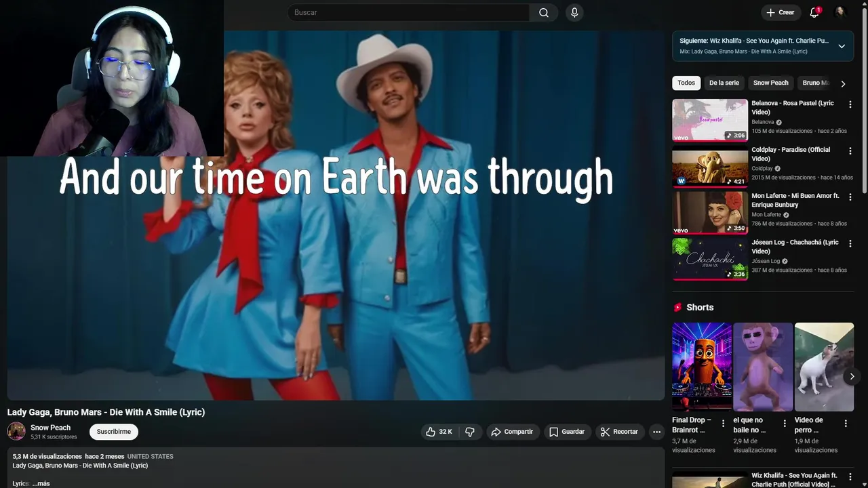This screenshot has height=488, width=868.
Task: Click Snow Peach channel name
Action: 50,428
